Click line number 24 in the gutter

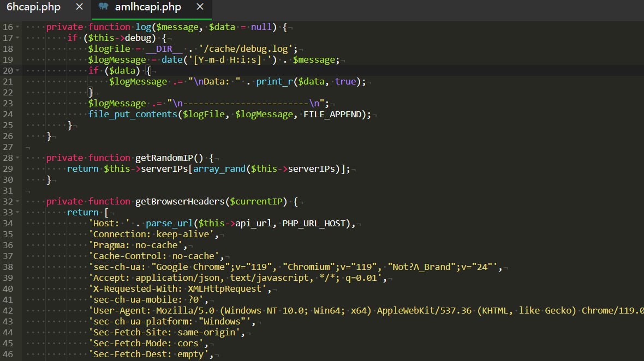click(x=8, y=115)
